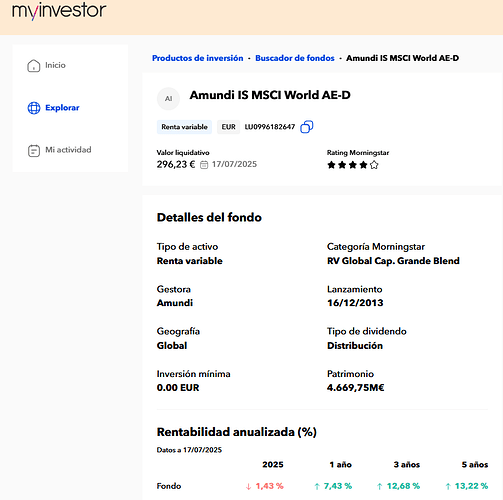503x500 pixels.
Task: Click the green up arrow for 5 años
Action: (x=448, y=487)
